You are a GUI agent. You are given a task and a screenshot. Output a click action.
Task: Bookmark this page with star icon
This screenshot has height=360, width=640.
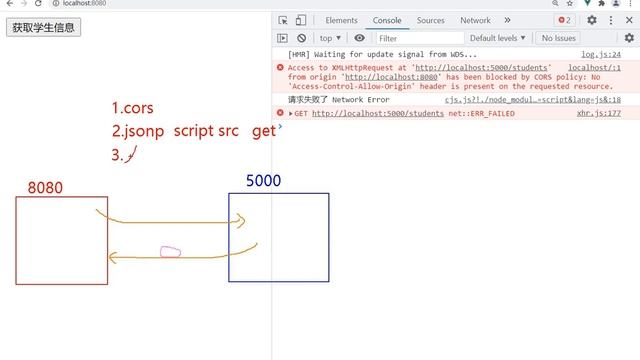coord(570,3)
